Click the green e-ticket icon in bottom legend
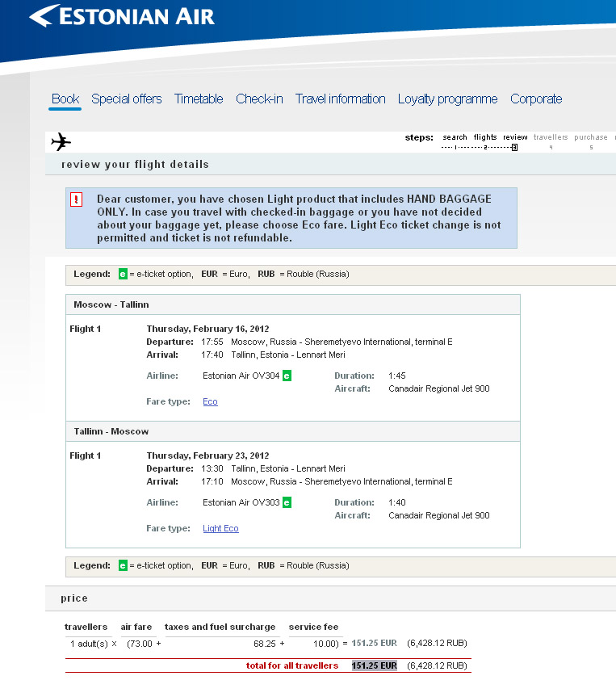The height and width of the screenshot is (680, 616). (123, 565)
